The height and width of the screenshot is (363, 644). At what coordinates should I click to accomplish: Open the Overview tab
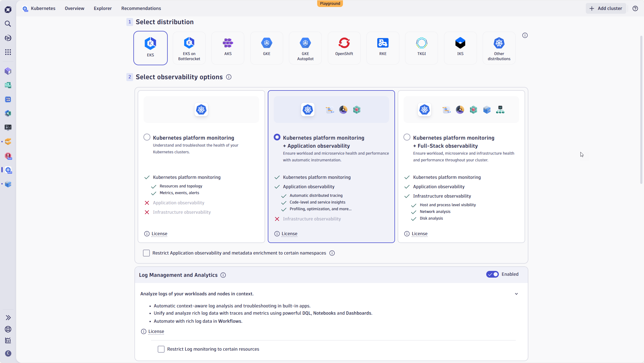point(74,8)
